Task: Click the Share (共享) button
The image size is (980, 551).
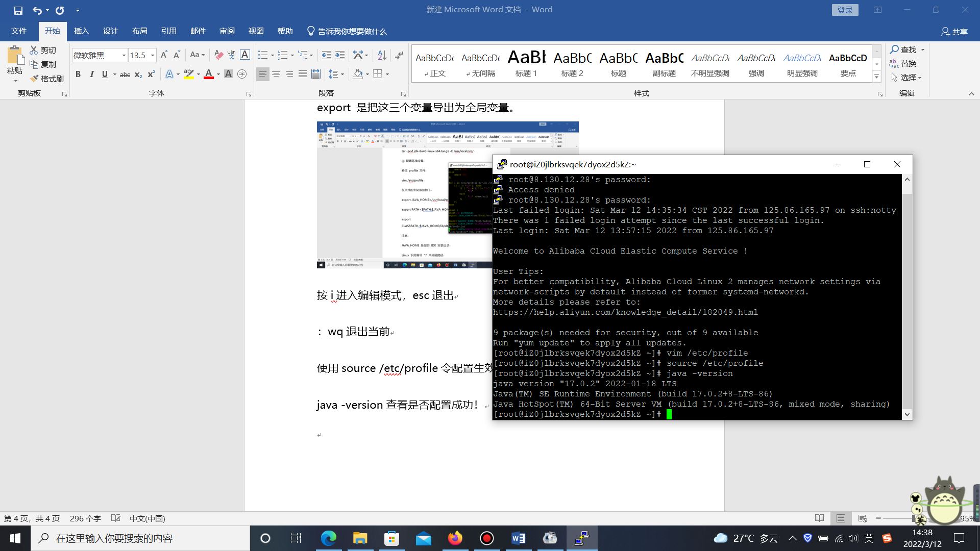Action: [954, 32]
